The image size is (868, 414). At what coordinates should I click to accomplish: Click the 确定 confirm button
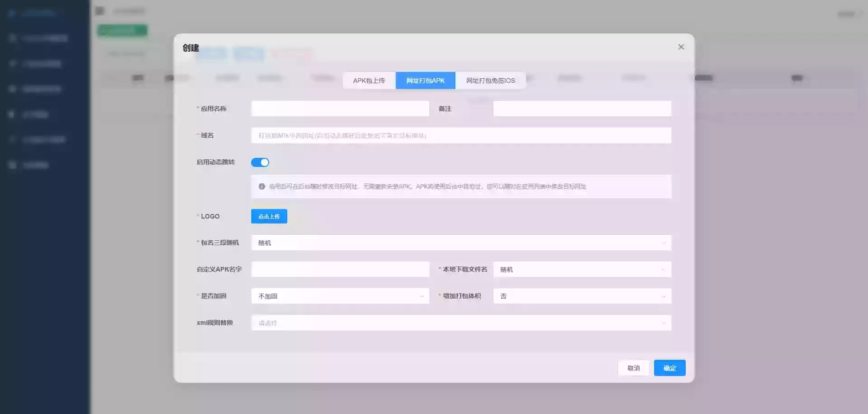[x=669, y=367]
